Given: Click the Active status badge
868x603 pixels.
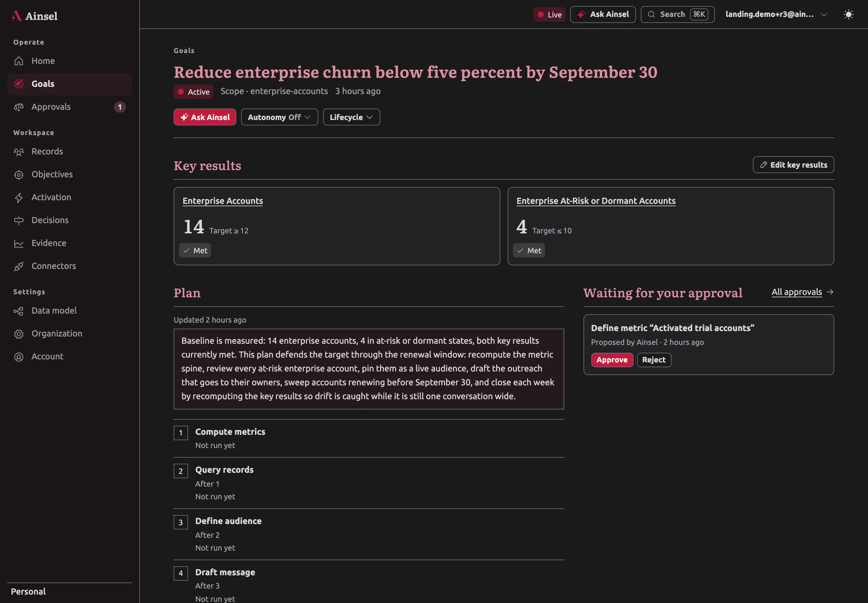Looking at the screenshot, I should pos(193,92).
